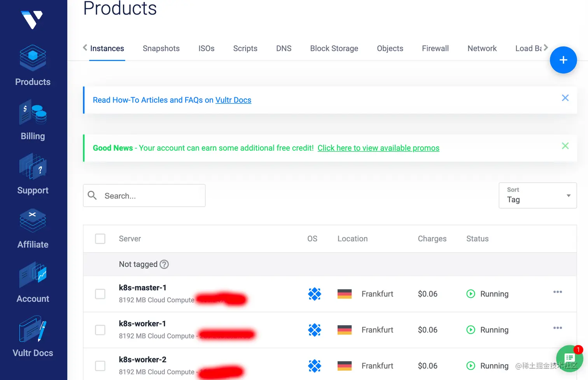
Task: Expand the Sort dropdown set to Tag
Action: coord(537,195)
